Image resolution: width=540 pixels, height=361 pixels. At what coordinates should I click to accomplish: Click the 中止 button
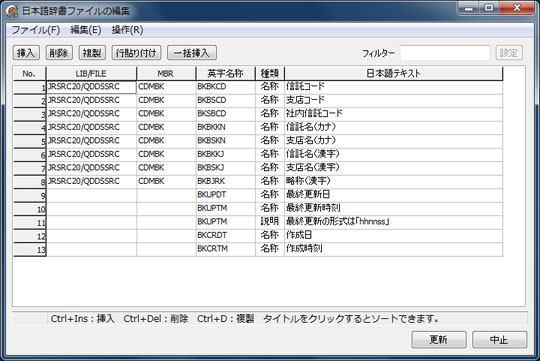499,340
